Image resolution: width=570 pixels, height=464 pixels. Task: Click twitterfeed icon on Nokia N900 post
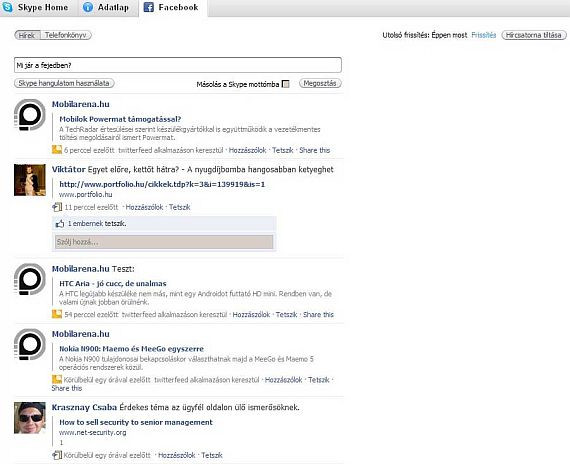coord(57,379)
